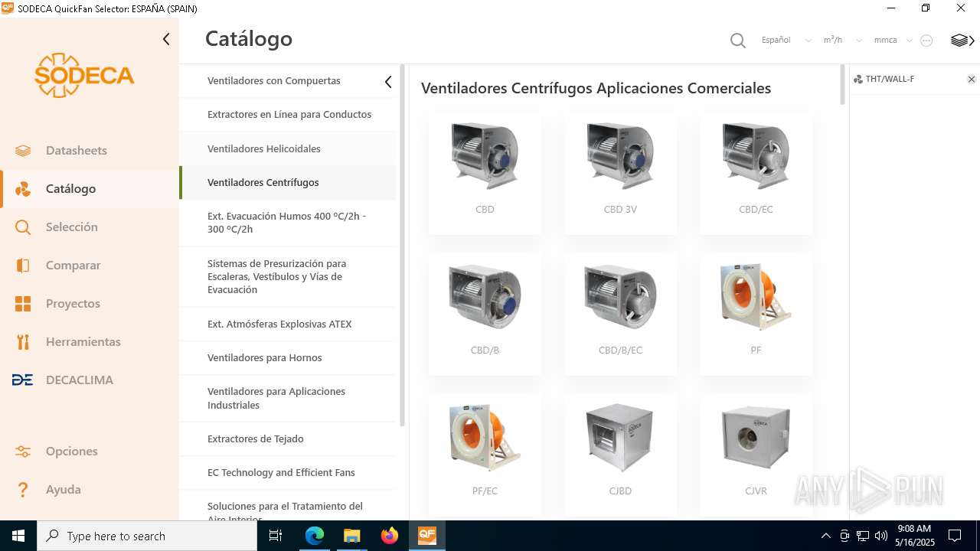Viewport: 980px width, 551px height.
Task: Click the Herramientas tools icon
Action: 23,342
